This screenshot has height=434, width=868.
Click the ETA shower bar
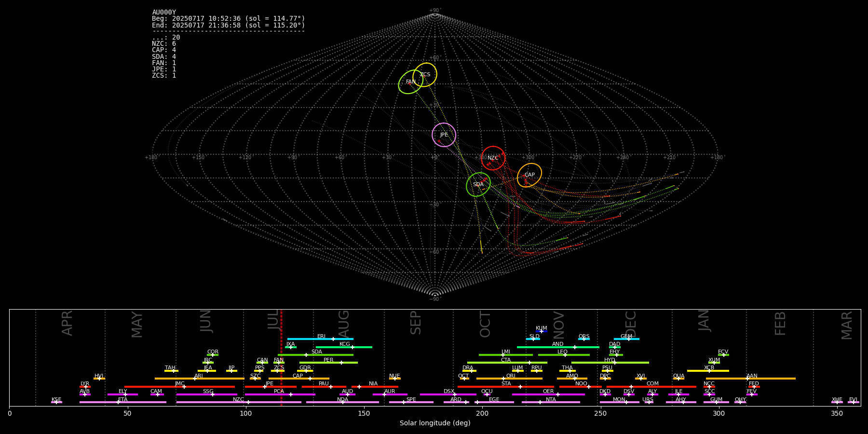click(123, 402)
